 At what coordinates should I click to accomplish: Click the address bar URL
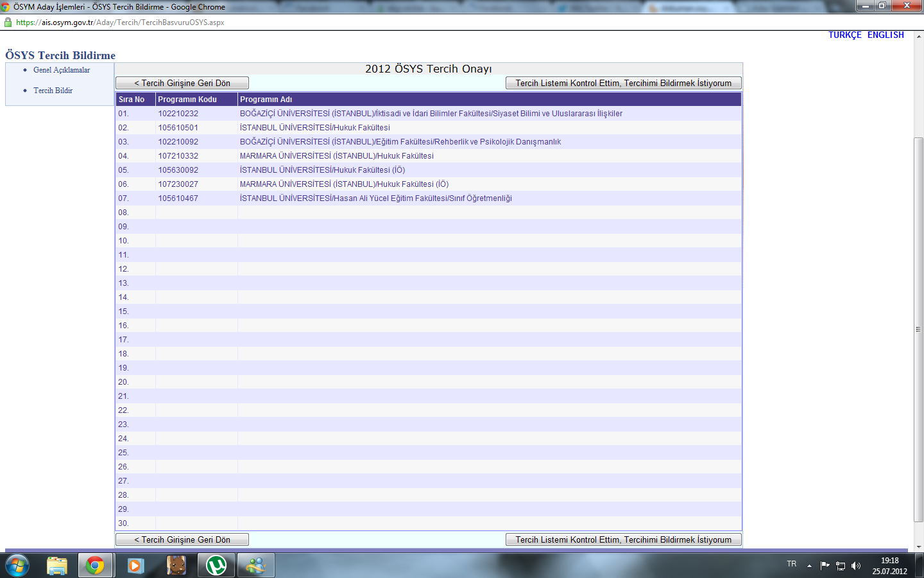click(x=120, y=22)
